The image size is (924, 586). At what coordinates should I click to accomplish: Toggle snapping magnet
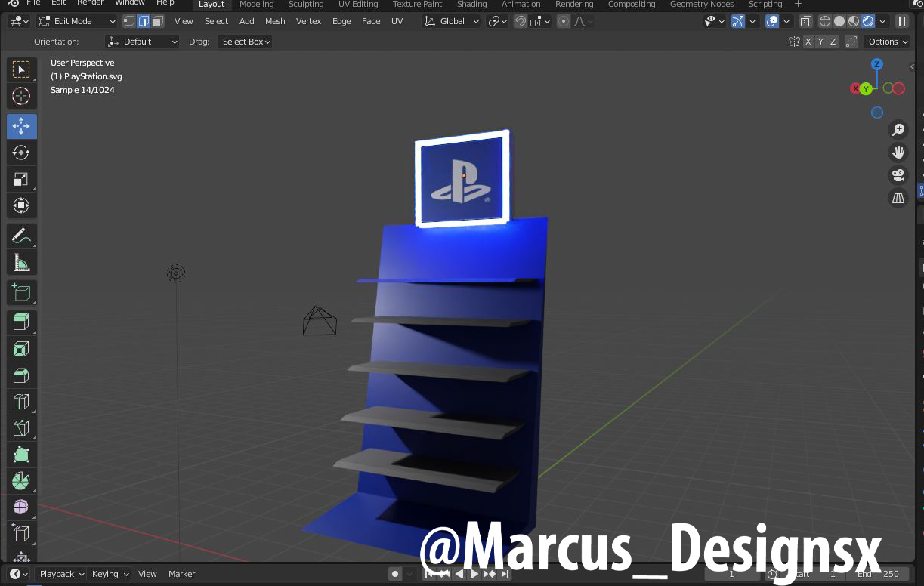(x=521, y=21)
